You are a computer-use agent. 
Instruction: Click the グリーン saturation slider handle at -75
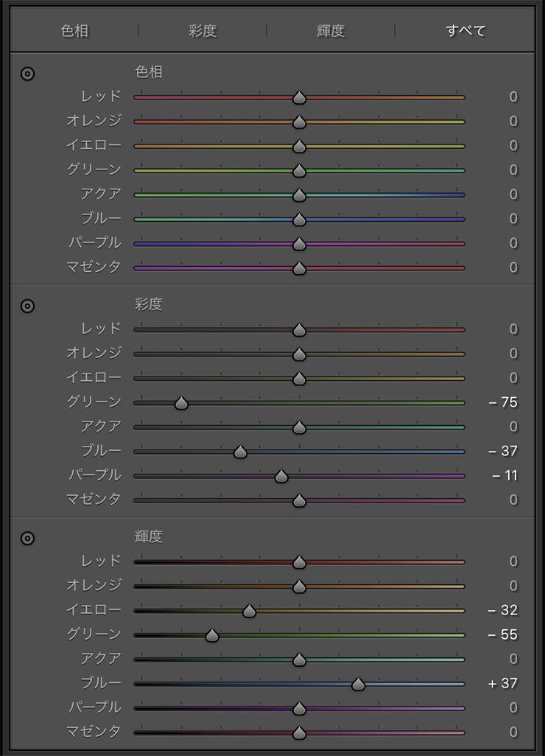pyautogui.click(x=181, y=403)
